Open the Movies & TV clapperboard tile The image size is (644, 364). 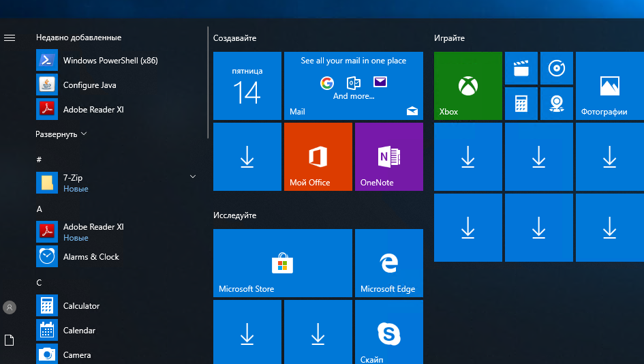(x=521, y=68)
